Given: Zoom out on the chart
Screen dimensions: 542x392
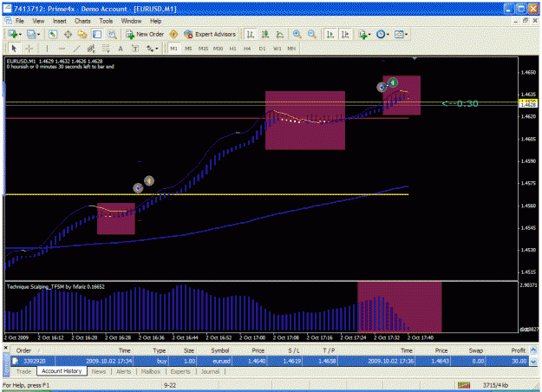Looking at the screenshot, I should 312,34.
